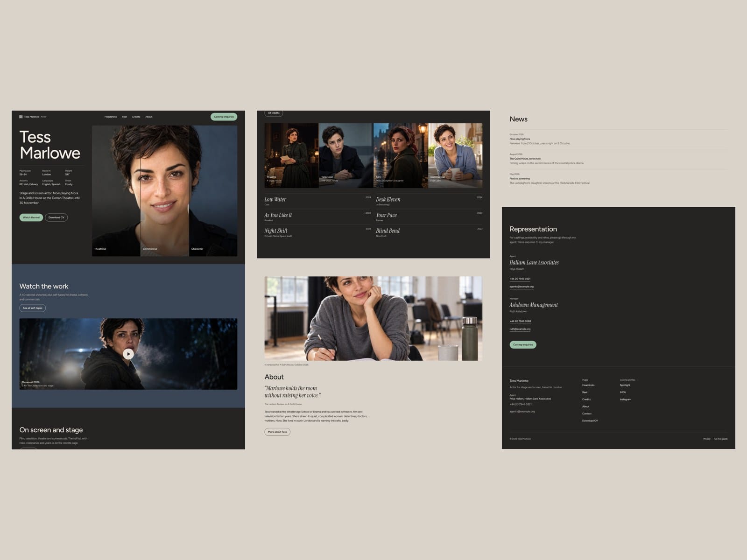
Task: Click the agents@example.org link under Representation
Action: [x=521, y=287]
